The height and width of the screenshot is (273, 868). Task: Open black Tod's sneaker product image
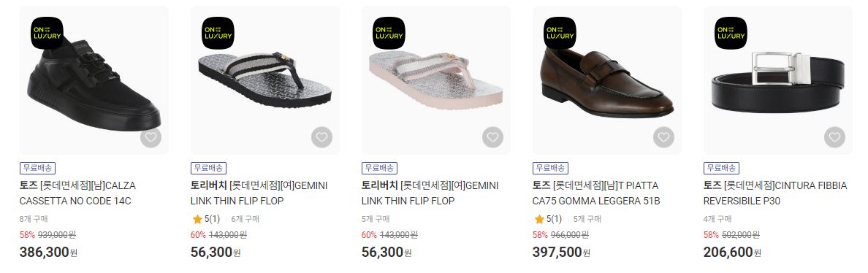tap(94, 80)
